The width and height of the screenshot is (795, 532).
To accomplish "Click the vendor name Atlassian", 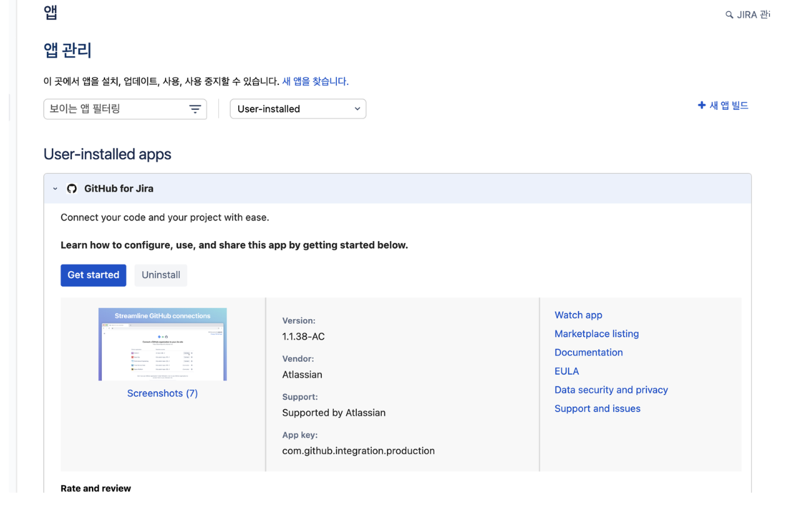I will click(x=302, y=375).
